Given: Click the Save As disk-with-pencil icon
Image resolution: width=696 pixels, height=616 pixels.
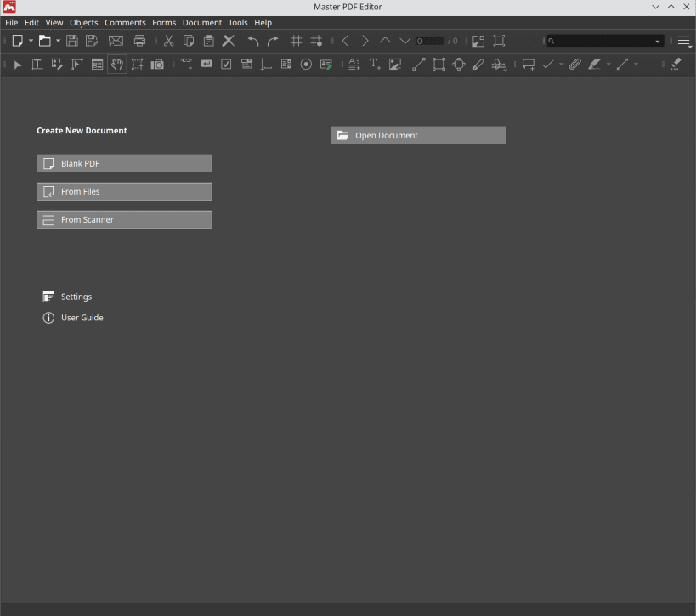Looking at the screenshot, I should tap(92, 41).
